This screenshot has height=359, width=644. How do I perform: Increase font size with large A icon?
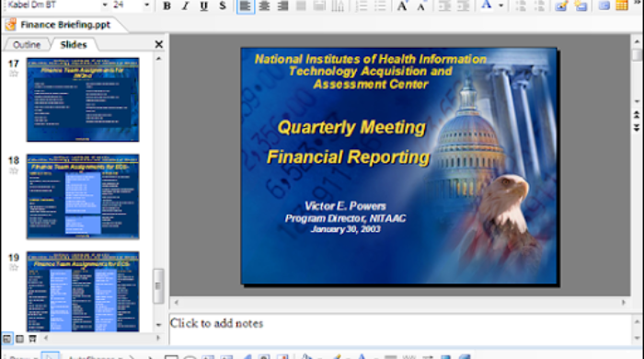tap(402, 6)
